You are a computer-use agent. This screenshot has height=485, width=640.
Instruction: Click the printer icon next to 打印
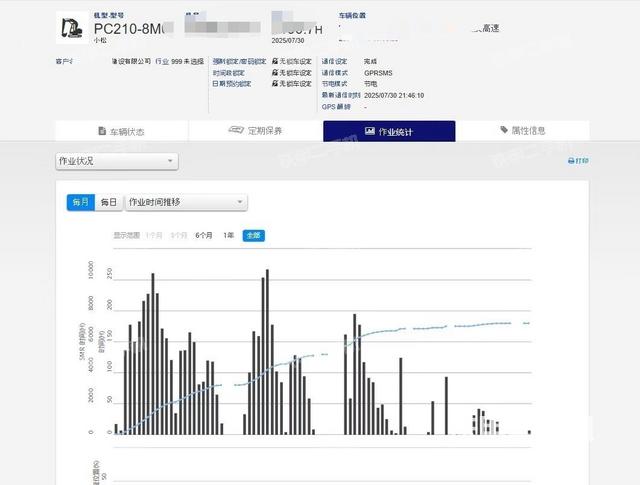[571, 161]
